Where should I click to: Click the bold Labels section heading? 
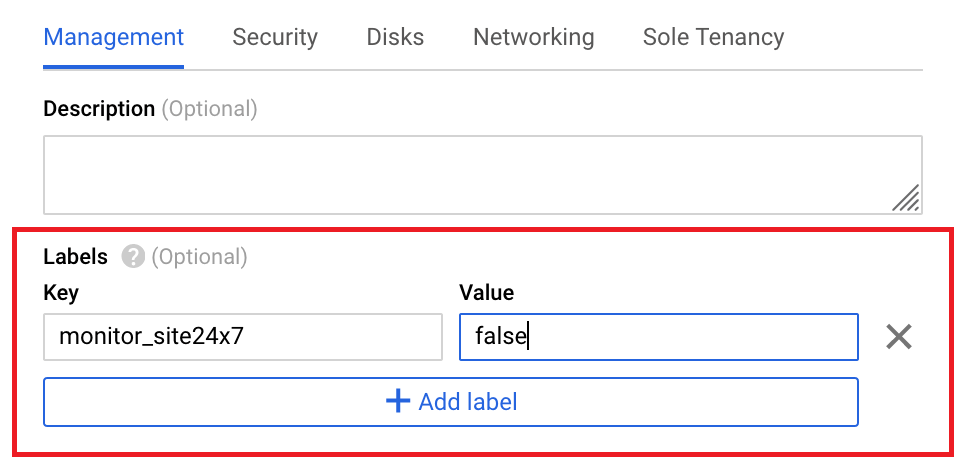(76, 257)
